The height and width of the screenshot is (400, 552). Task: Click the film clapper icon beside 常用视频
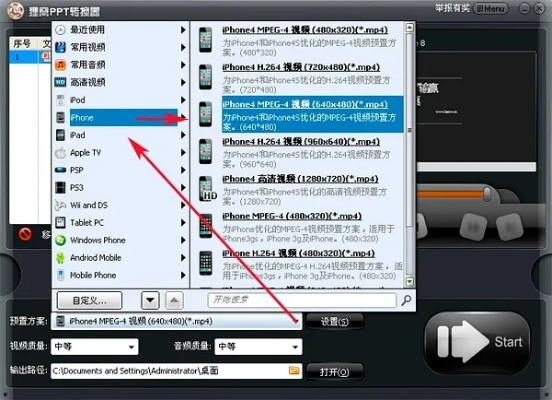point(61,47)
